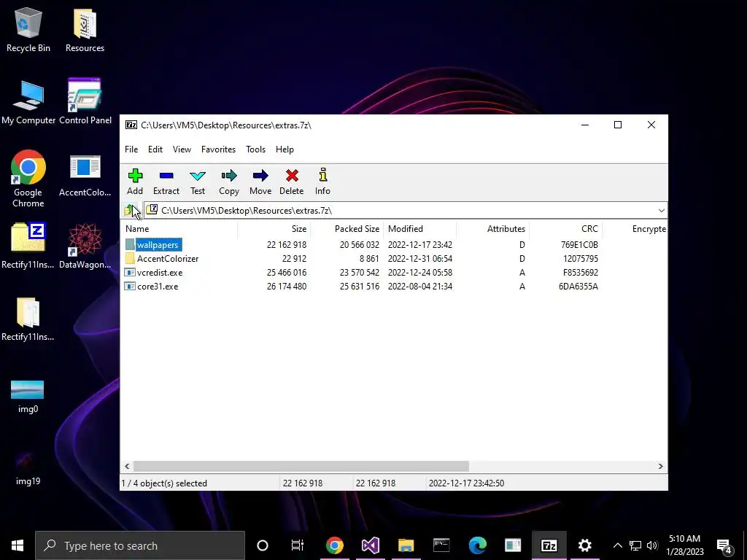Click the horizontal scrollbar left arrow
This screenshot has height=560, width=747.
[127, 466]
